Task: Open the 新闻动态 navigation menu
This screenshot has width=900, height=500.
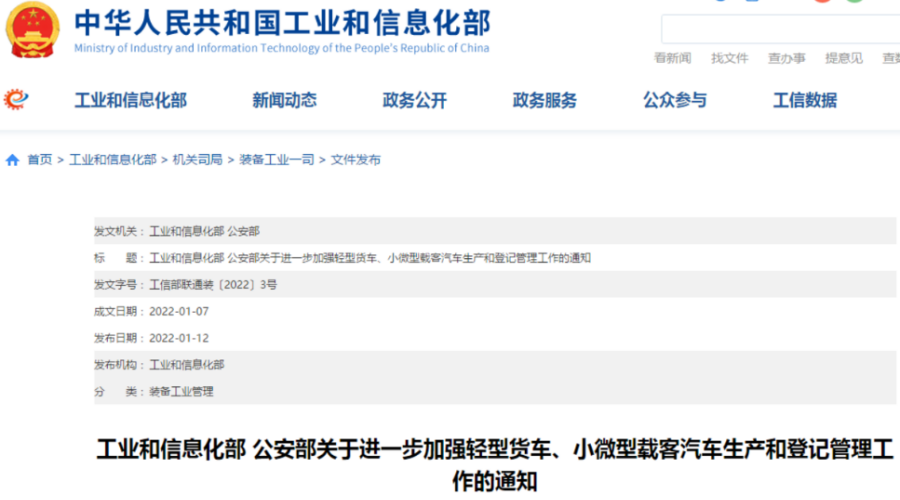Action: 285,100
